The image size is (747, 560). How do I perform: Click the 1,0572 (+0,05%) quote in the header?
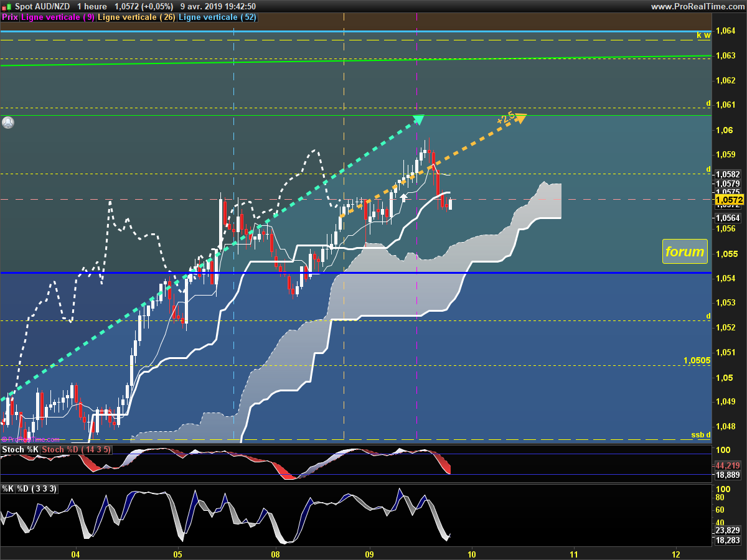[x=144, y=6]
